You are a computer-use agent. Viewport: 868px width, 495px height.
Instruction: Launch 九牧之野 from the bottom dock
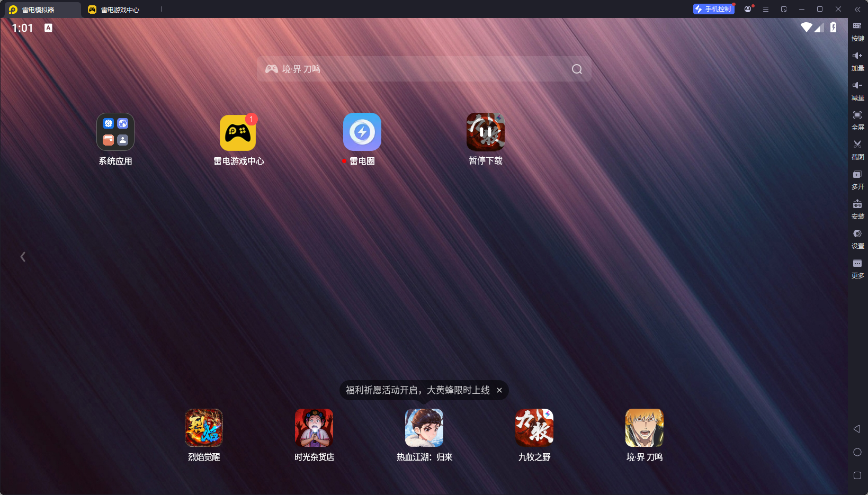(534, 428)
